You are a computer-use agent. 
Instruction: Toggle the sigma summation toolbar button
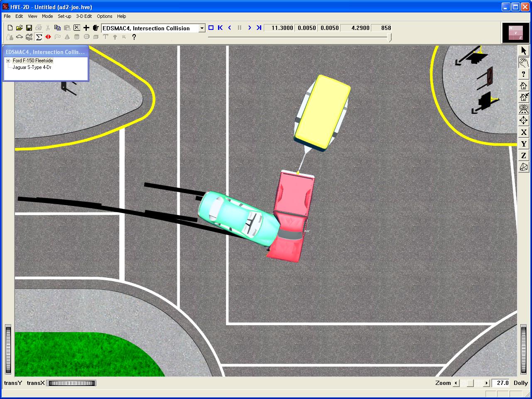(39, 37)
